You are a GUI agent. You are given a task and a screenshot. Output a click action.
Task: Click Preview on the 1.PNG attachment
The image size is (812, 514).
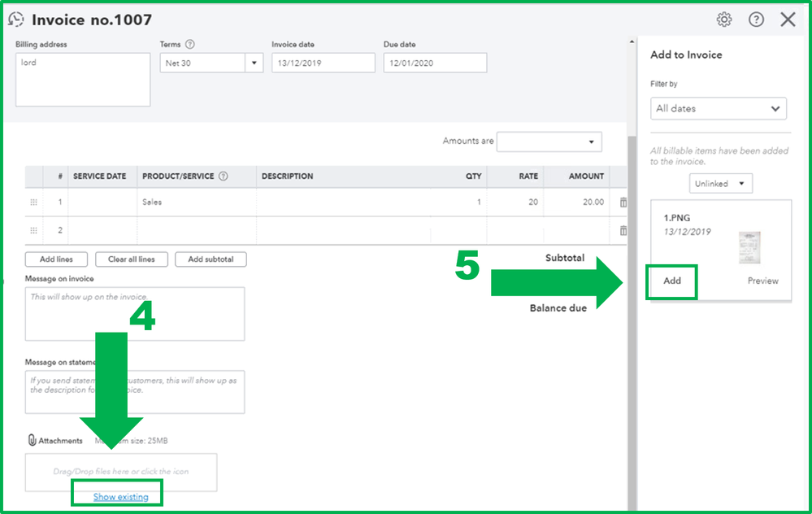click(762, 281)
